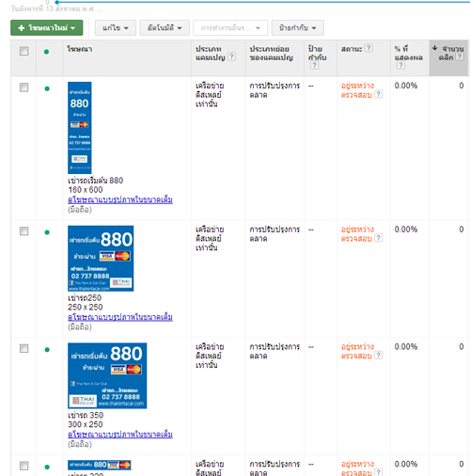Click status help icon in 250 x 250 row

pyautogui.click(x=379, y=238)
